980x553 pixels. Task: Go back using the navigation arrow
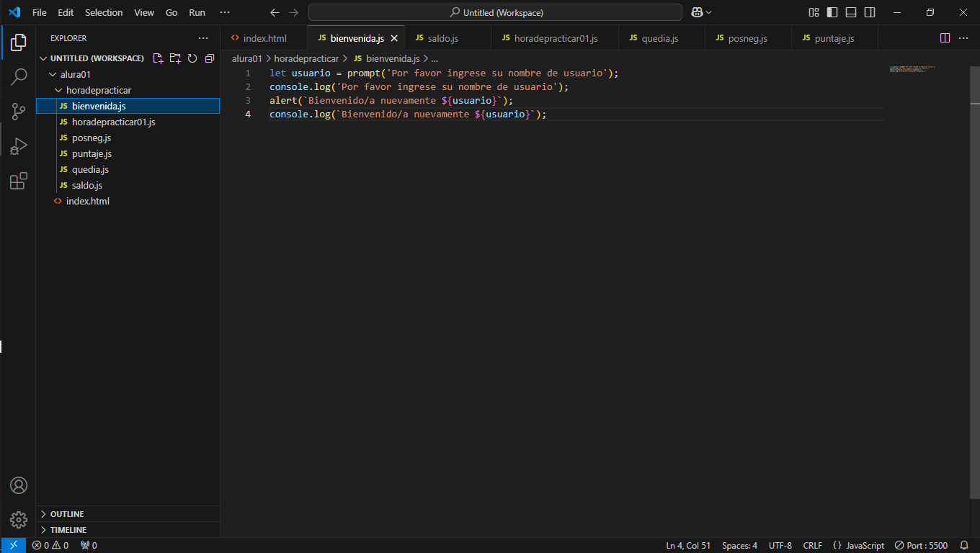pyautogui.click(x=275, y=12)
